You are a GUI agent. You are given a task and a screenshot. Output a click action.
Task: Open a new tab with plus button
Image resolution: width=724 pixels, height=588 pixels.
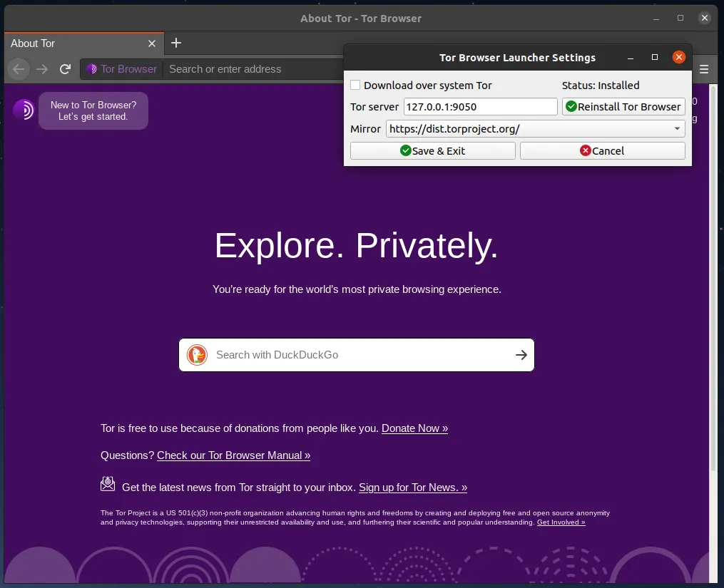point(176,43)
